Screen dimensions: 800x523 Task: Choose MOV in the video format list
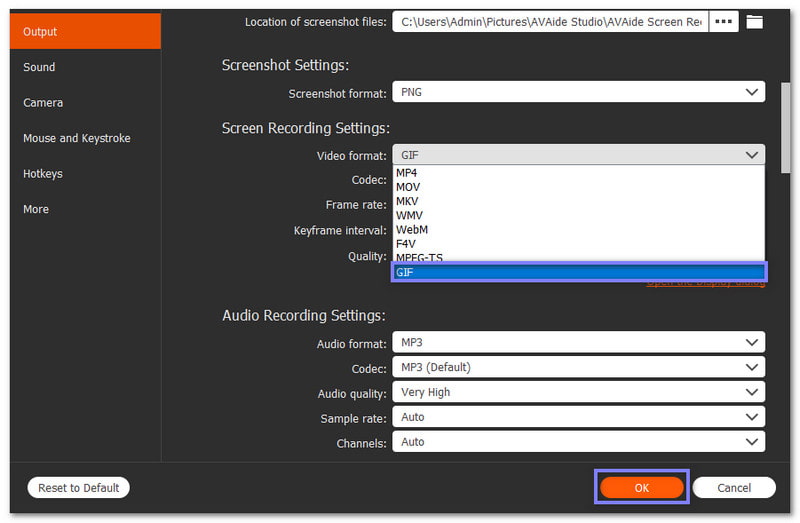point(408,187)
